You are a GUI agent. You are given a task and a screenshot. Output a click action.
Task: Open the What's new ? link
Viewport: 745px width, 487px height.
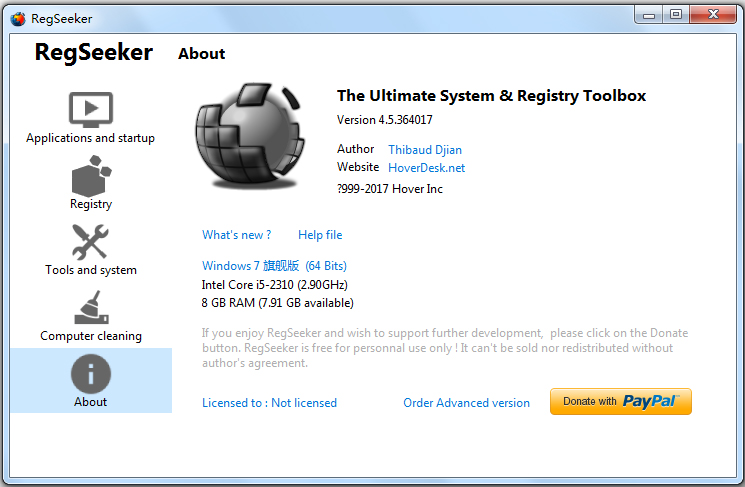(x=236, y=235)
